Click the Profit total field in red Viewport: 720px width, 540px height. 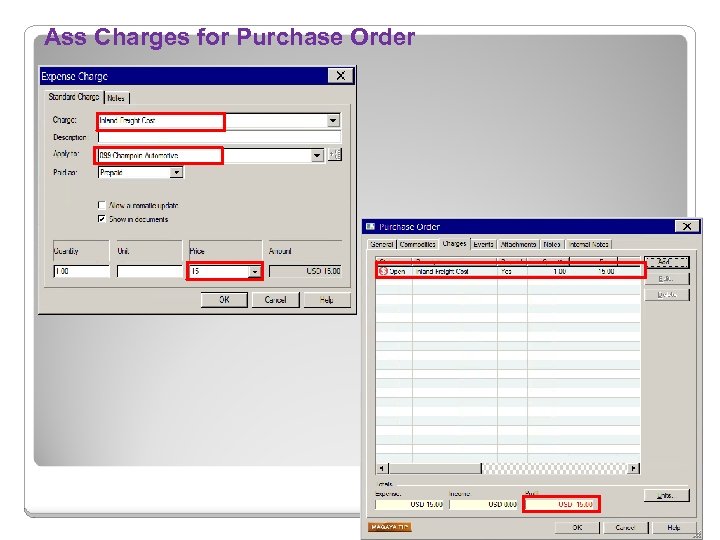(x=561, y=504)
